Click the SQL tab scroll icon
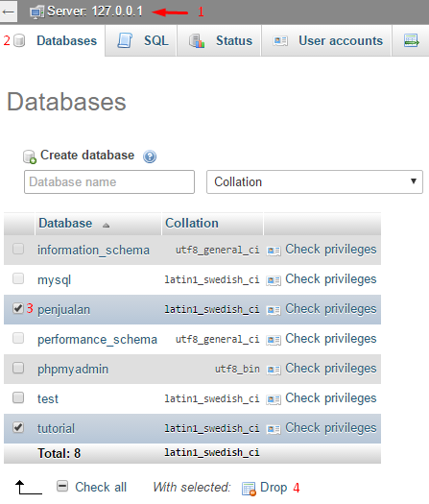The width and height of the screenshot is (429, 504). [x=125, y=41]
